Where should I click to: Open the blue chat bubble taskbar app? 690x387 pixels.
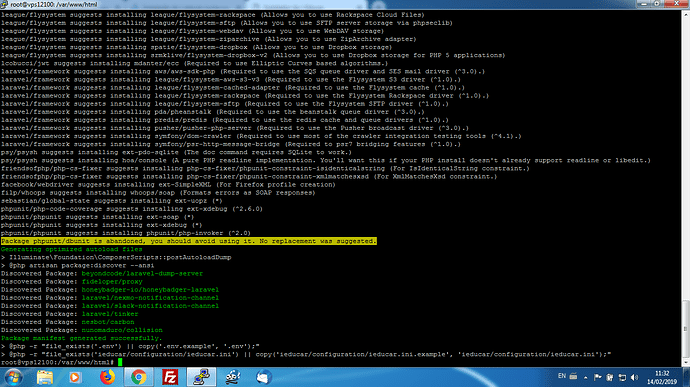(x=264, y=377)
